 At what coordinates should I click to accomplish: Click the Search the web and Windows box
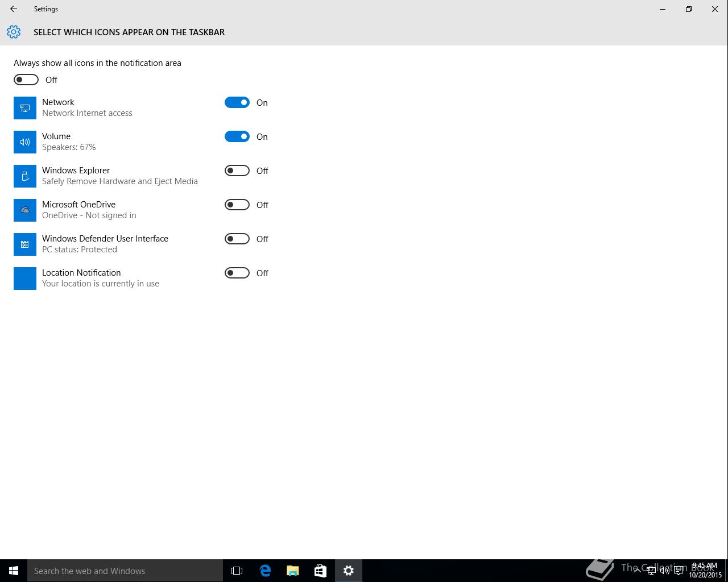[x=125, y=571]
